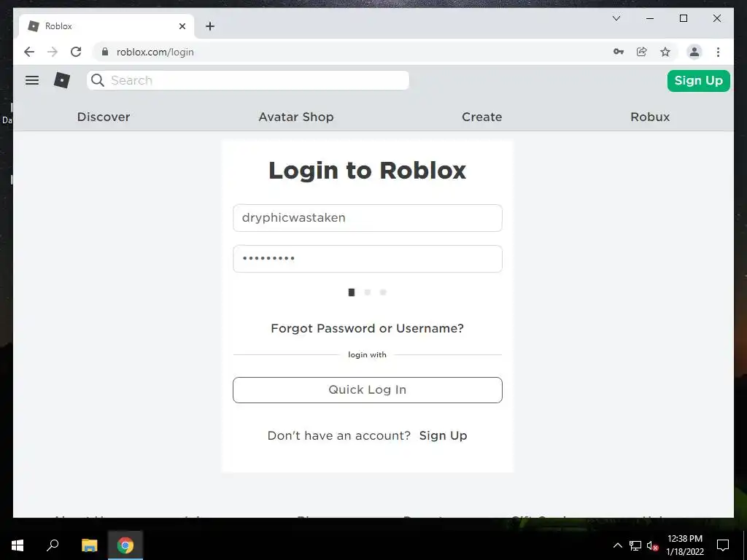Open the Windows Start menu
This screenshot has width=747, height=560.
coord(18,545)
